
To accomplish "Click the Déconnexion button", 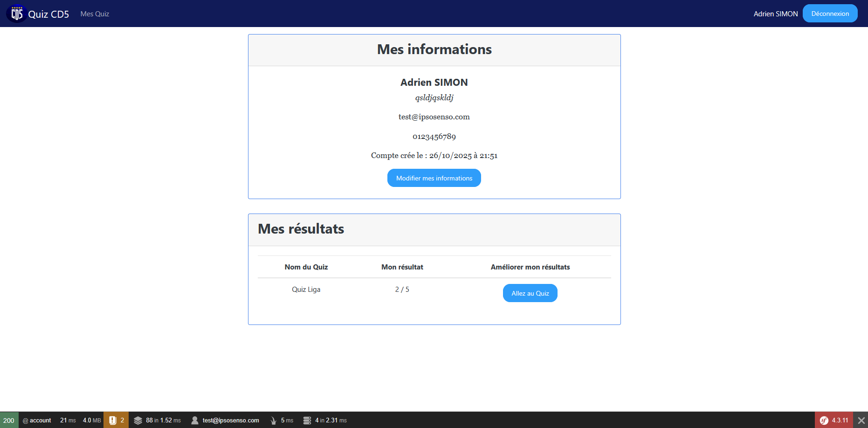I will coord(830,13).
